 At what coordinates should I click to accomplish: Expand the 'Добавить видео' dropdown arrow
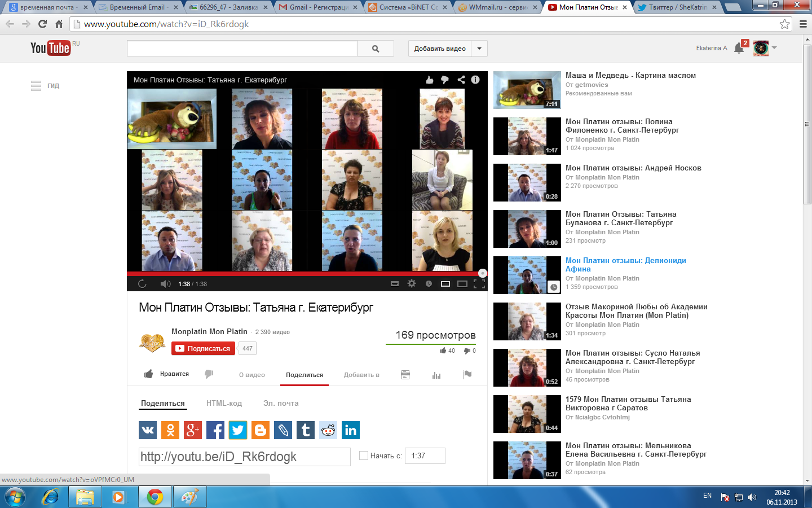[479, 49]
